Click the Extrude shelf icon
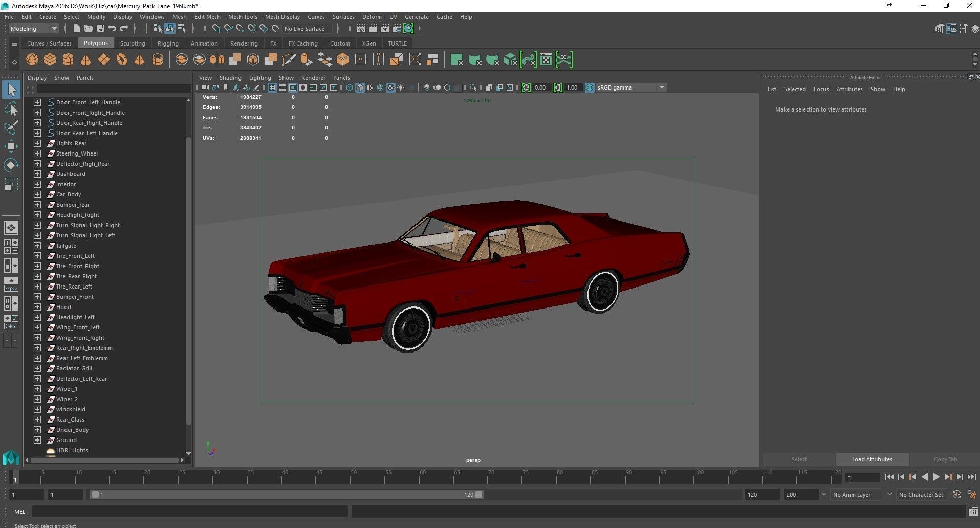Screen dimensions: 980x528 pos(307,60)
